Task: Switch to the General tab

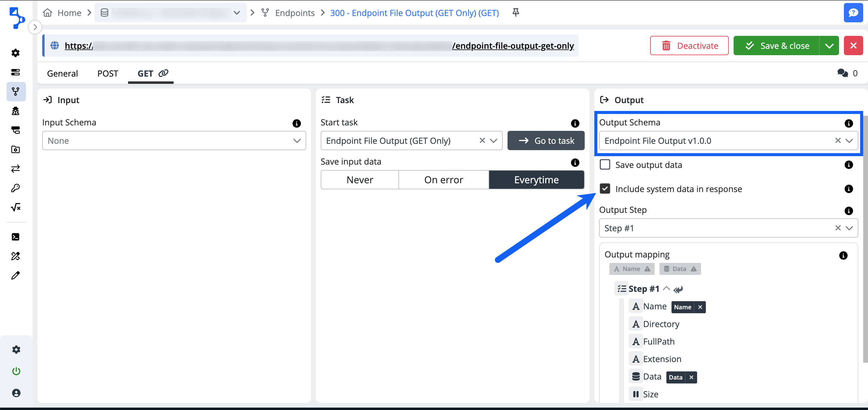Action: pos(62,73)
